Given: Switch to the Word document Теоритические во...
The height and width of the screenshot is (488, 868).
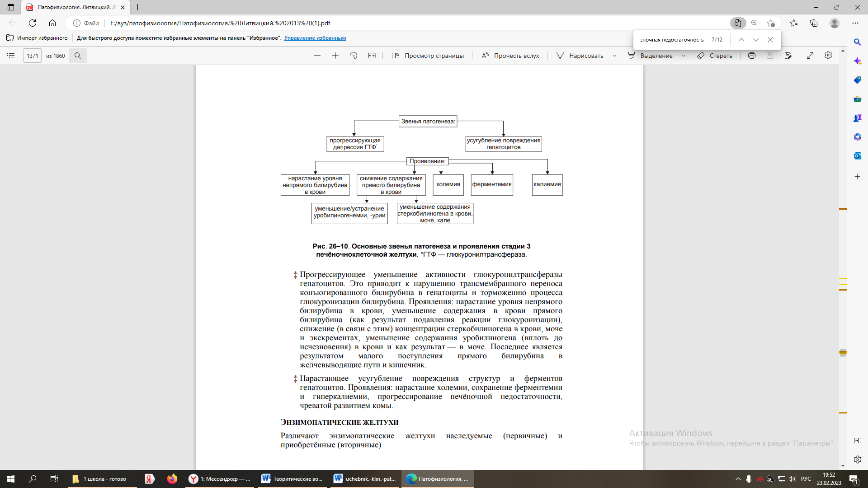Looking at the screenshot, I should pos(293,479).
